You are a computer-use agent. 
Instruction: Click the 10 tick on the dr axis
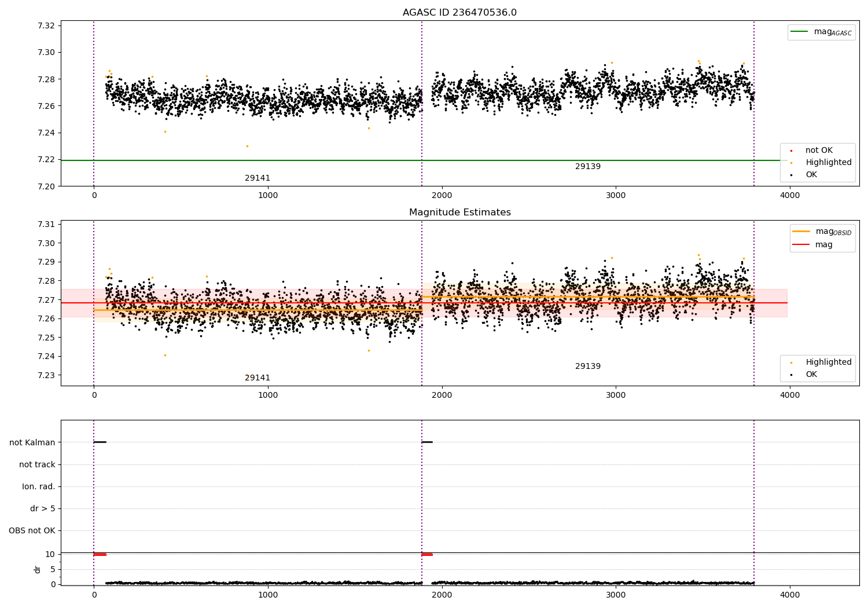pyautogui.click(x=50, y=554)
